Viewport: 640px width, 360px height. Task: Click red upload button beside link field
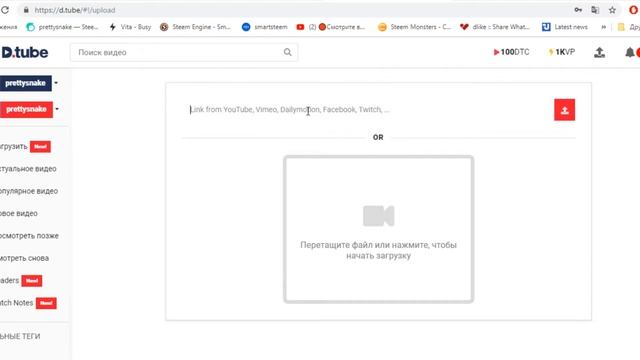(564, 110)
